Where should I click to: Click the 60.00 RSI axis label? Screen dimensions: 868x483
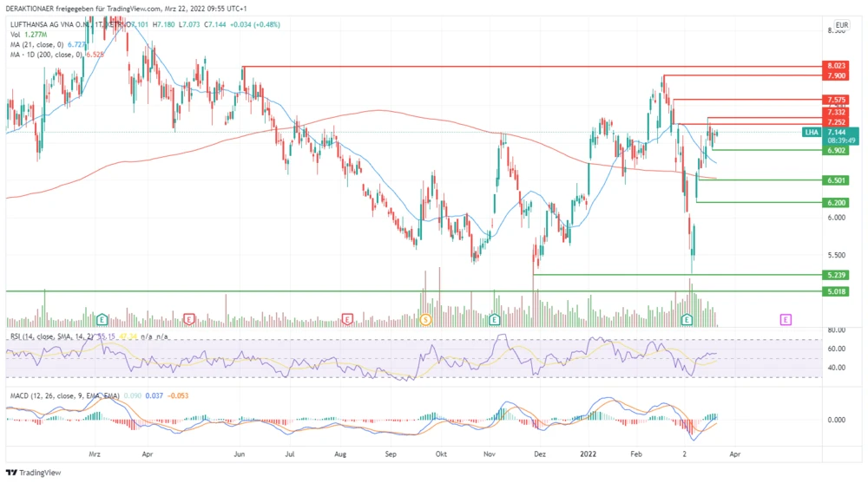pos(837,349)
